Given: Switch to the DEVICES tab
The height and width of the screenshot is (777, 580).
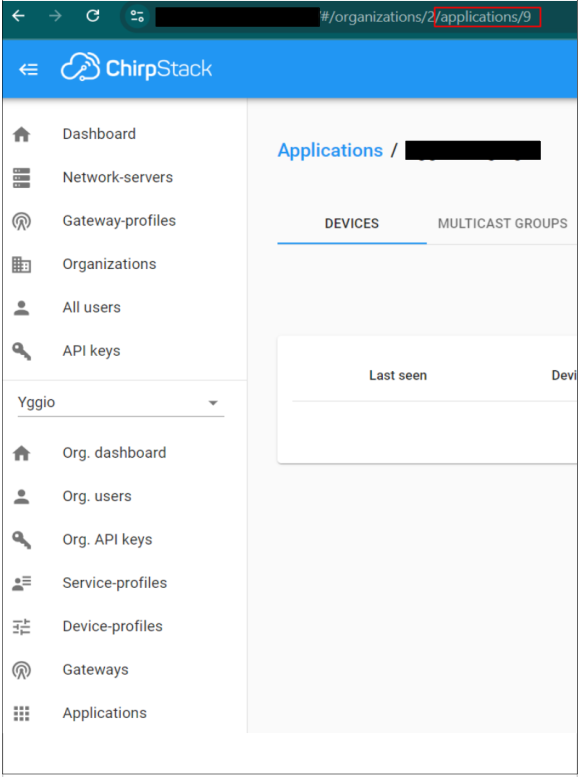Looking at the screenshot, I should [351, 223].
